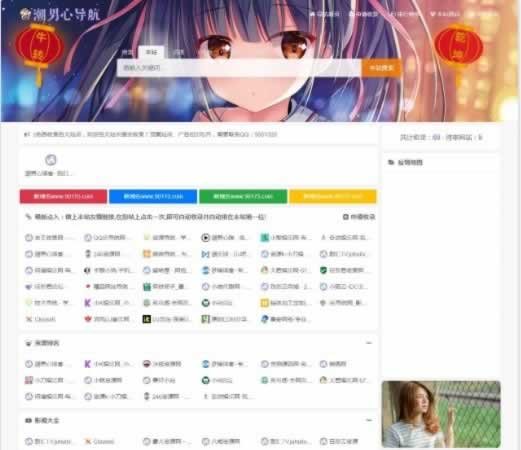The image size is (521, 450).
Task: Switch to the first search tab
Action: tap(127, 52)
